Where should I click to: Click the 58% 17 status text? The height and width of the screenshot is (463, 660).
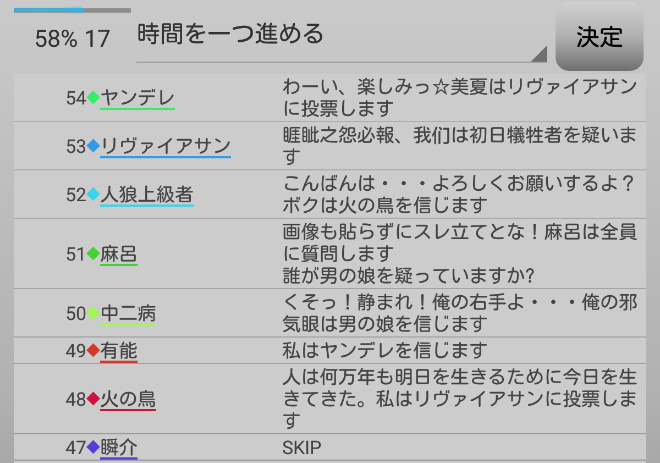[x=72, y=39]
